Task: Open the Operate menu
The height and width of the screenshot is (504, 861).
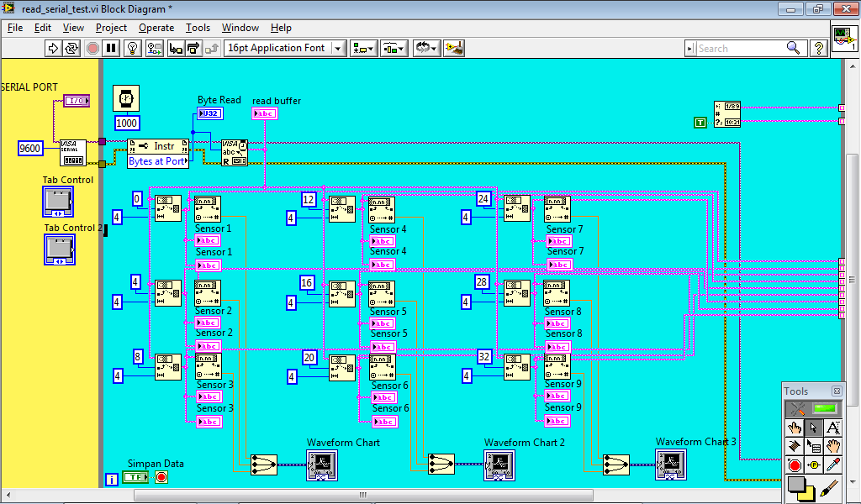Action: click(x=156, y=28)
